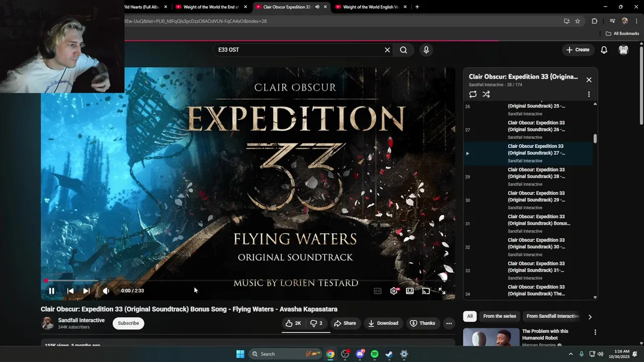The height and width of the screenshot is (362, 644).
Task: Open playlist panel more options
Action: pos(589,94)
